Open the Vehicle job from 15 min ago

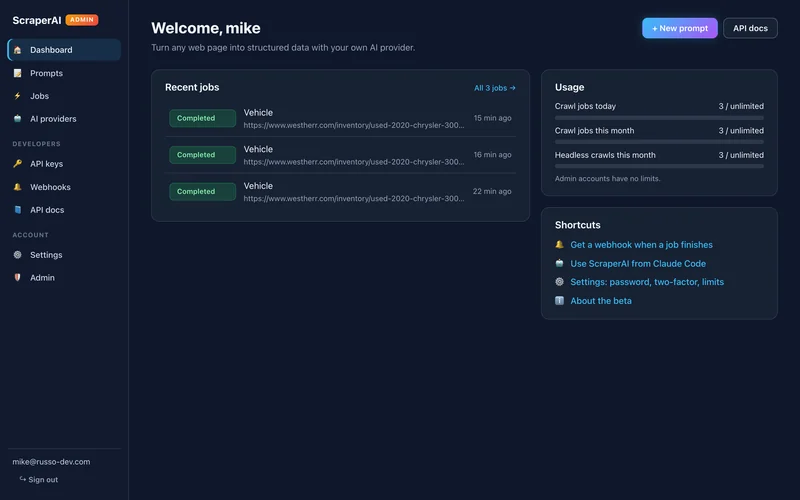[340, 118]
